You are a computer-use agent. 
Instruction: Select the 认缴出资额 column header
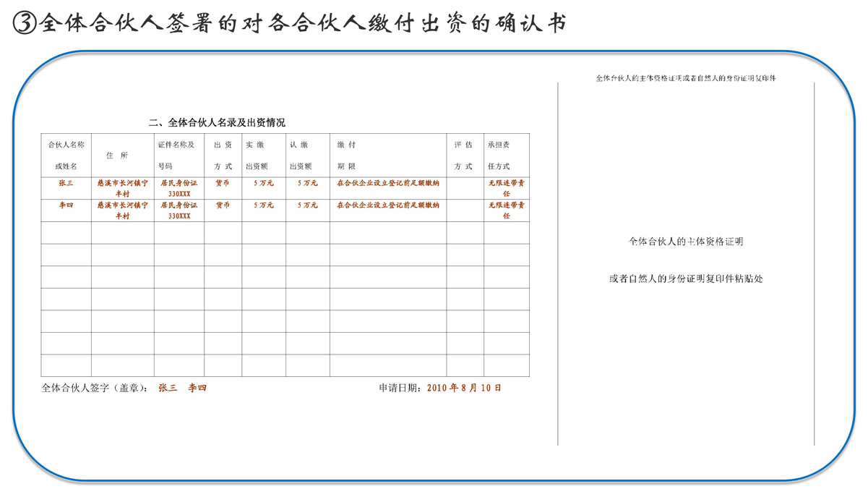(x=306, y=155)
